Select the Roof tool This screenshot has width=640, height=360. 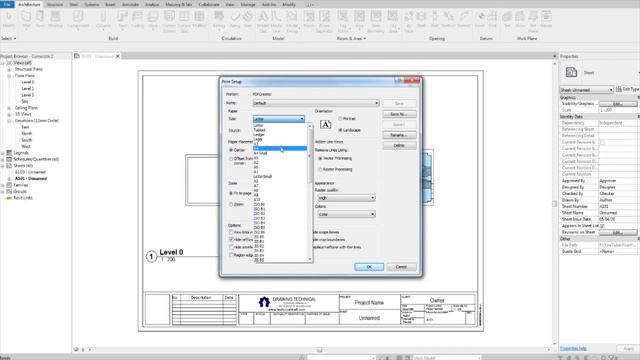pyautogui.click(x=122, y=20)
